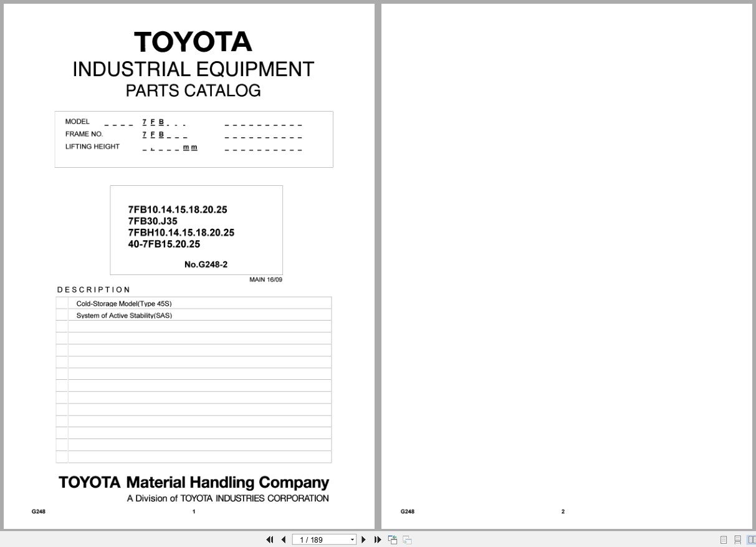Open the page number dropdown arrow
The width and height of the screenshot is (756, 547).
point(352,540)
